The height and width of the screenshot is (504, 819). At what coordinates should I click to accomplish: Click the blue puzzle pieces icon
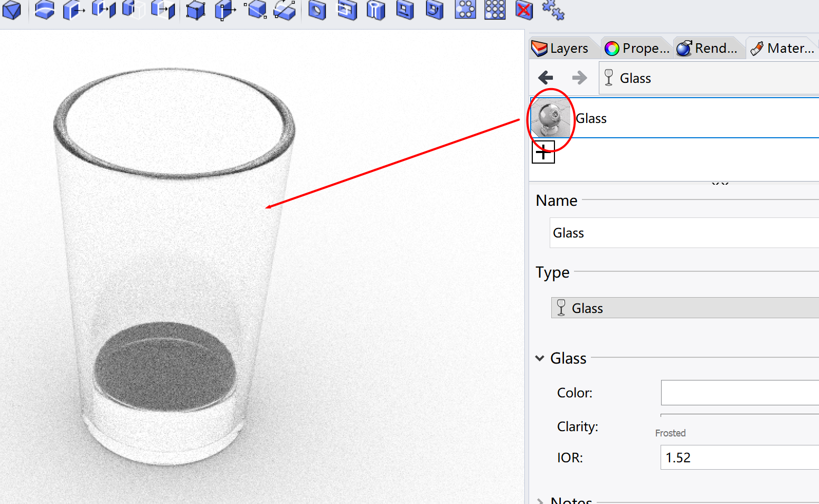point(553,10)
